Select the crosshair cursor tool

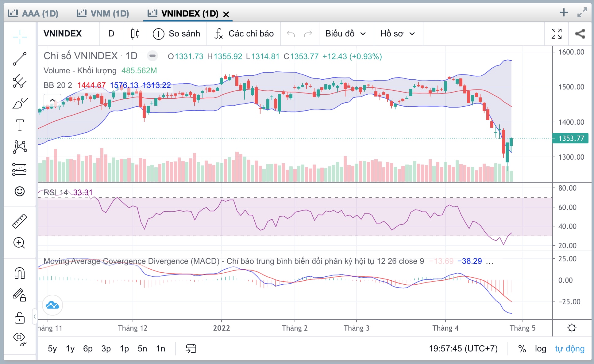point(20,37)
